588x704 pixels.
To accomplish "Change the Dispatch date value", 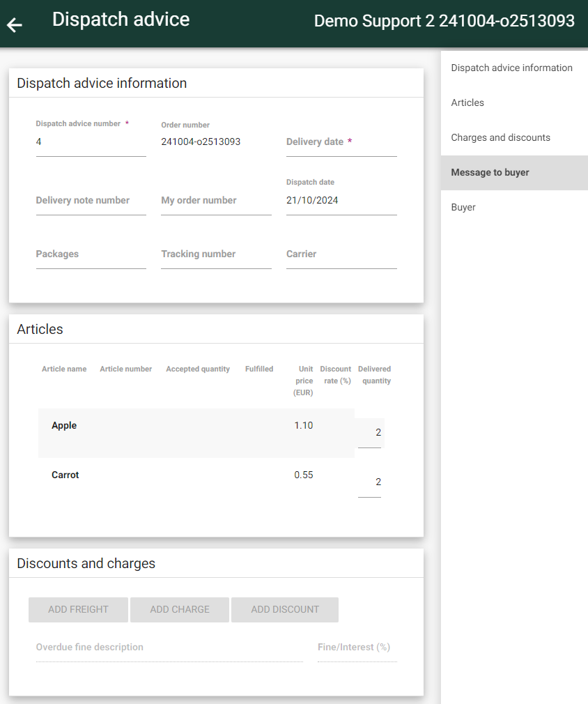I will (x=341, y=201).
